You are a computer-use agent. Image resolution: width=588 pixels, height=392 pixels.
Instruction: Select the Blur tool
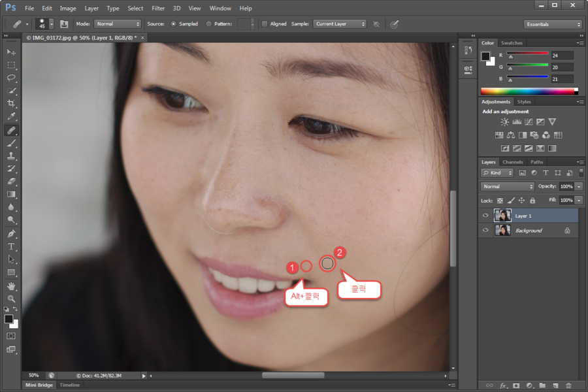pos(11,207)
